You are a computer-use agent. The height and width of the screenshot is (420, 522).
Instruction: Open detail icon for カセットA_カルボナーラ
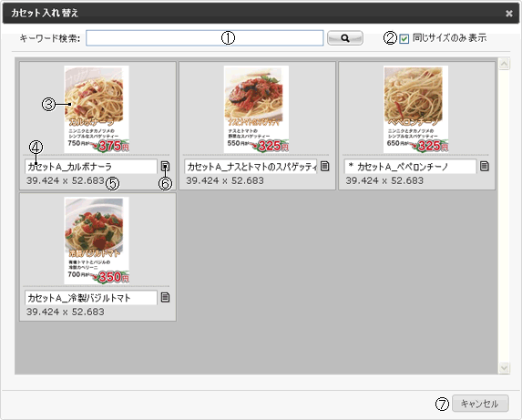(166, 166)
